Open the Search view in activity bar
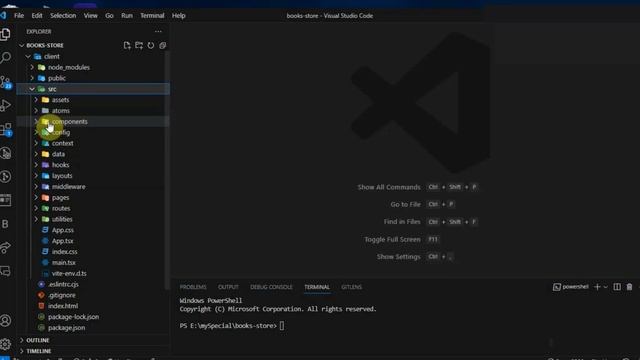Viewport: 640px width, 360px height. pyautogui.click(x=5, y=58)
